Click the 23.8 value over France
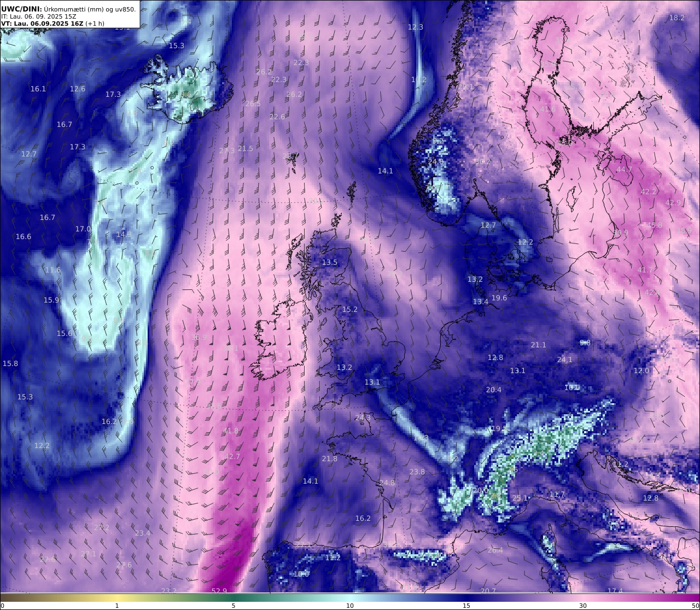The height and width of the screenshot is (610, 700). [x=417, y=472]
